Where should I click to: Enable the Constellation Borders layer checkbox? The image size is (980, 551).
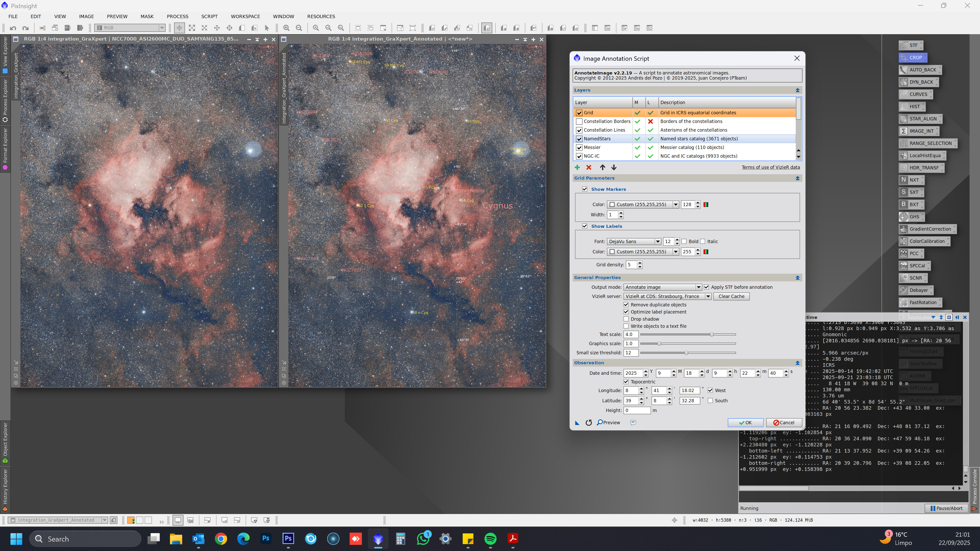click(x=579, y=121)
